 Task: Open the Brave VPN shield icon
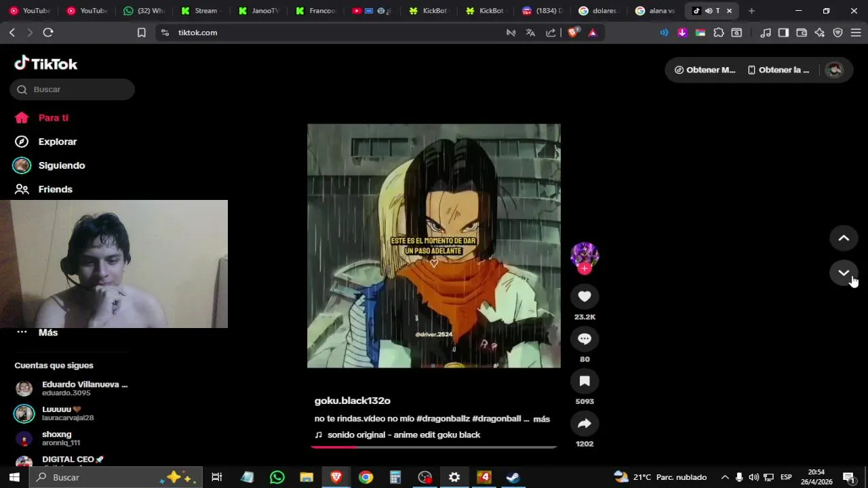[837, 33]
